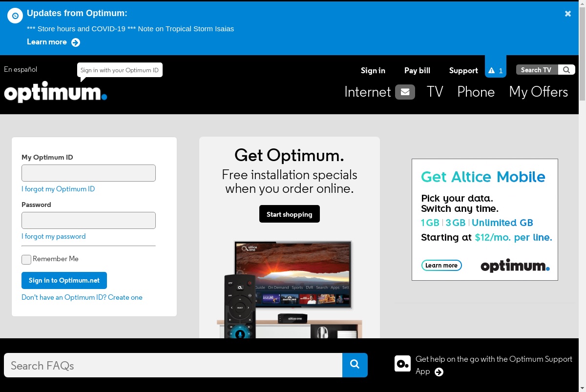The width and height of the screenshot is (586, 392).
Task: Focus the My Optimum ID field
Action: (88, 173)
